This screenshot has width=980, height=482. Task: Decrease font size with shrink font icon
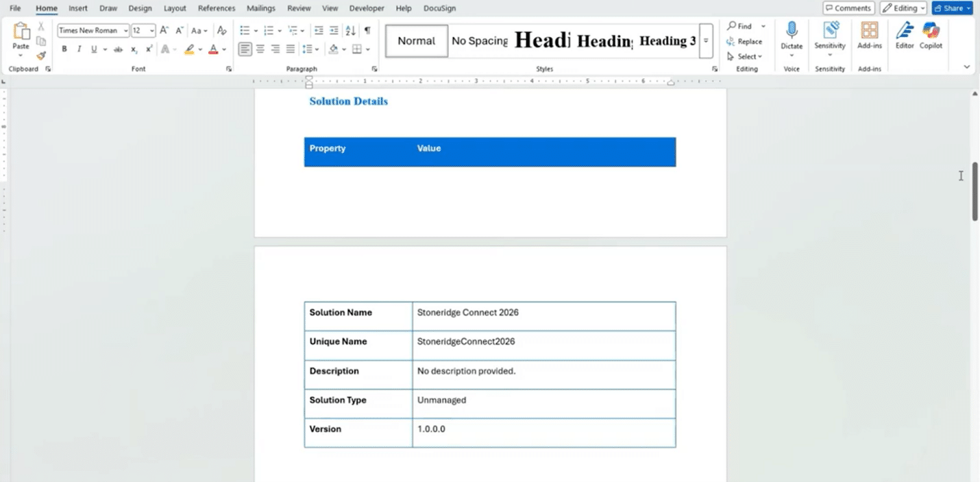point(180,30)
